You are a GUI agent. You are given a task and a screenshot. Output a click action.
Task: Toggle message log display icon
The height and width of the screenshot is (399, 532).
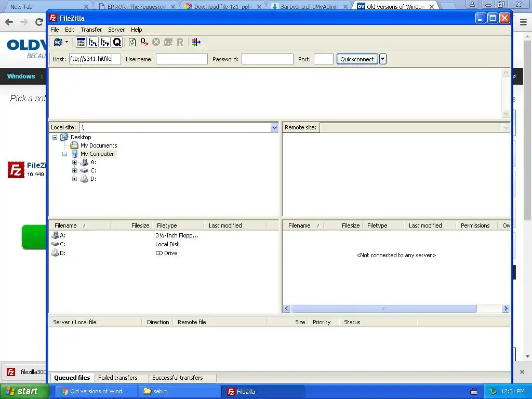click(x=81, y=43)
